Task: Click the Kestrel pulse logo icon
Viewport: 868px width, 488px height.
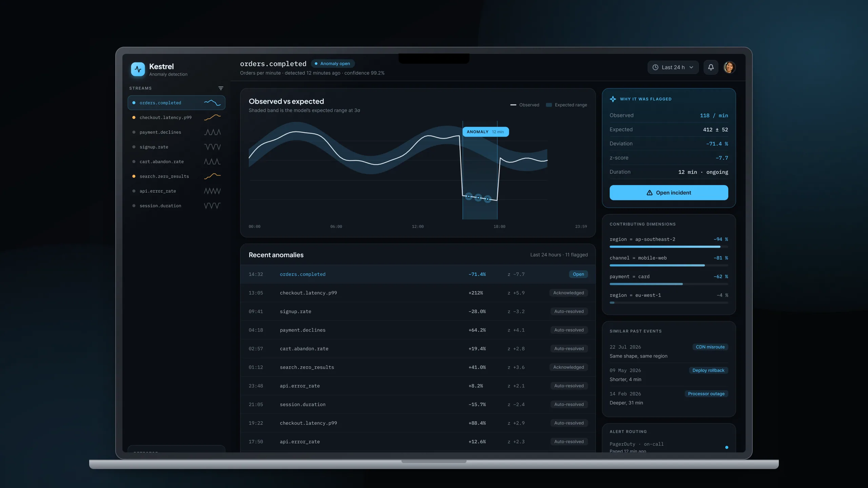Action: [138, 69]
